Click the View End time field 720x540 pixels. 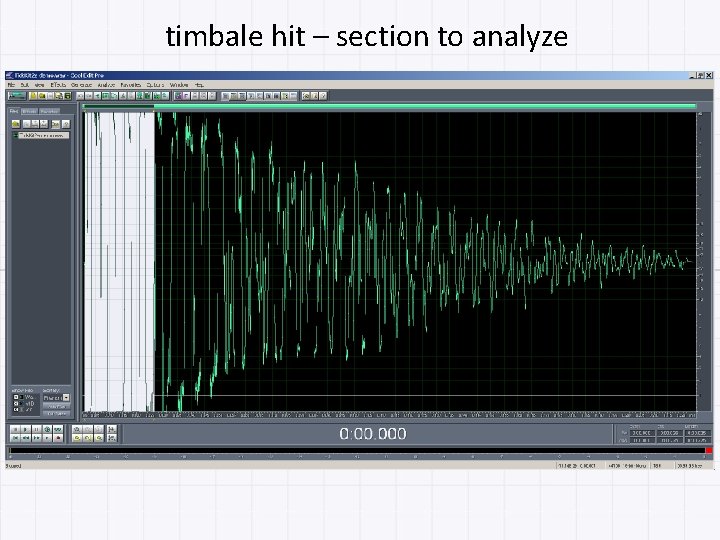[669, 440]
